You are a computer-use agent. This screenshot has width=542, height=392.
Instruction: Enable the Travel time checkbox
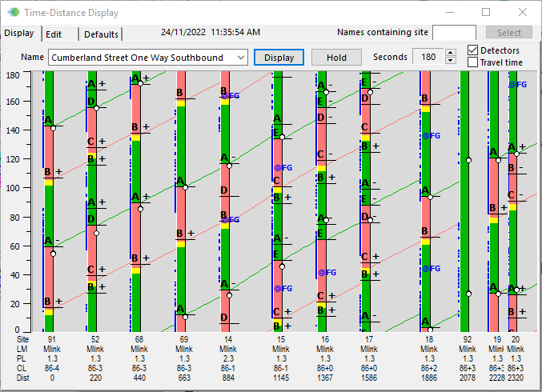coord(472,62)
